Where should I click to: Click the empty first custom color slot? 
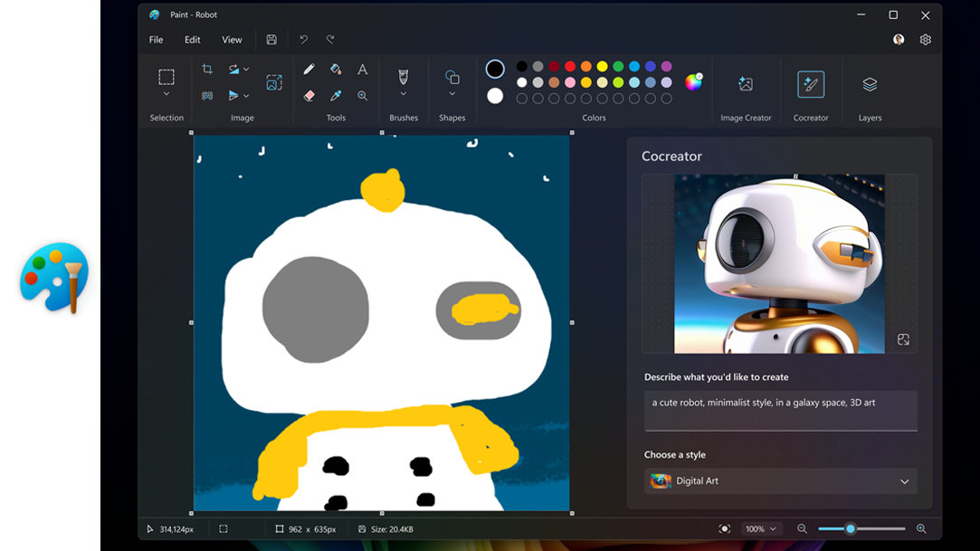(522, 99)
